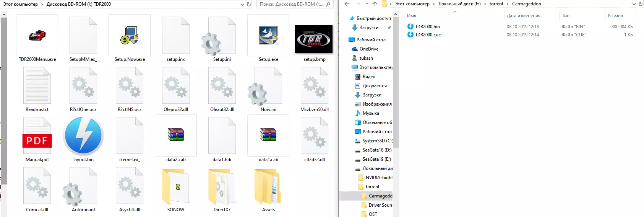Select the Autorun.inf gear icon
Screen dimensions: 644x217
pyautogui.click(x=80, y=187)
